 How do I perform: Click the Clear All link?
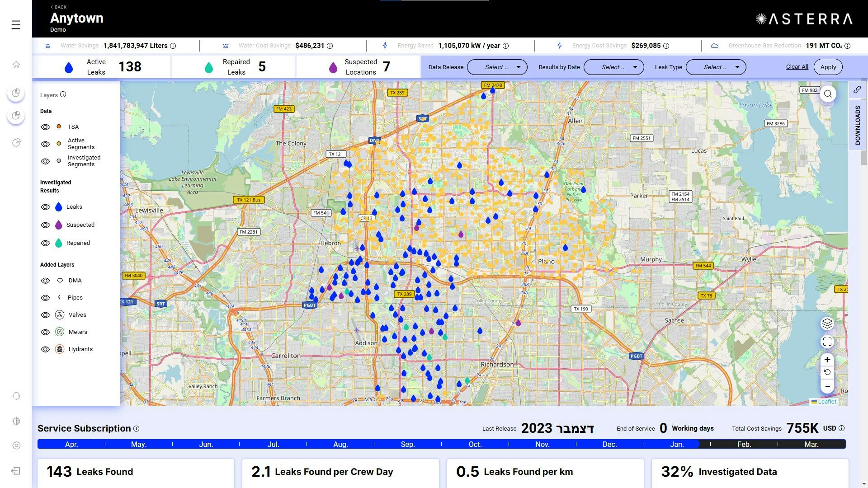click(797, 67)
